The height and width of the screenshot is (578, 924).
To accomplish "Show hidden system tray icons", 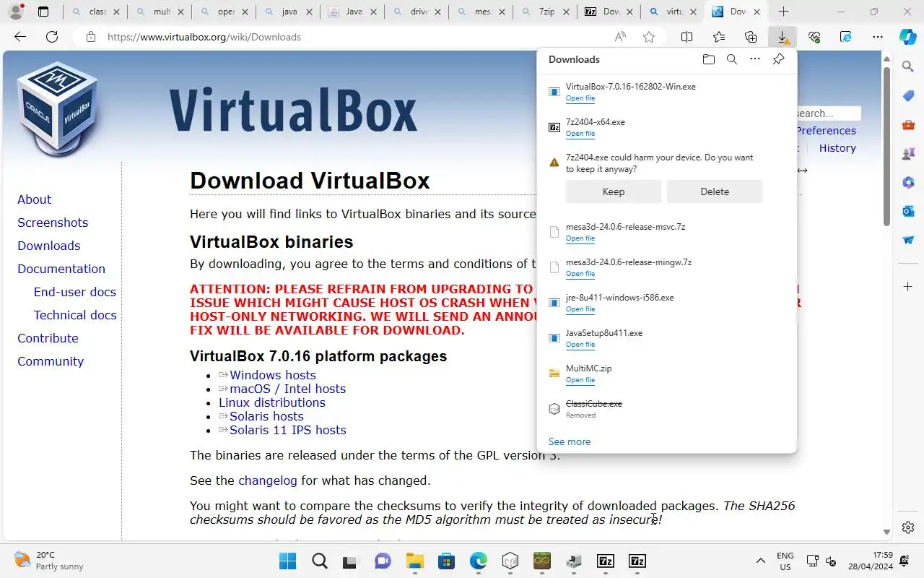I will (760, 561).
